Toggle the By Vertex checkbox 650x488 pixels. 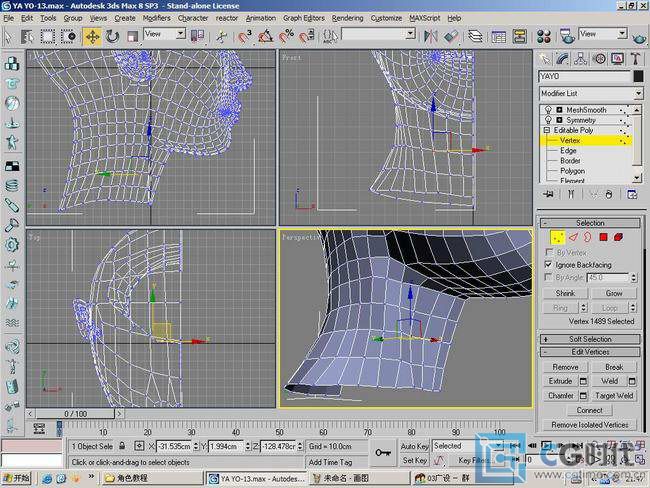point(548,252)
